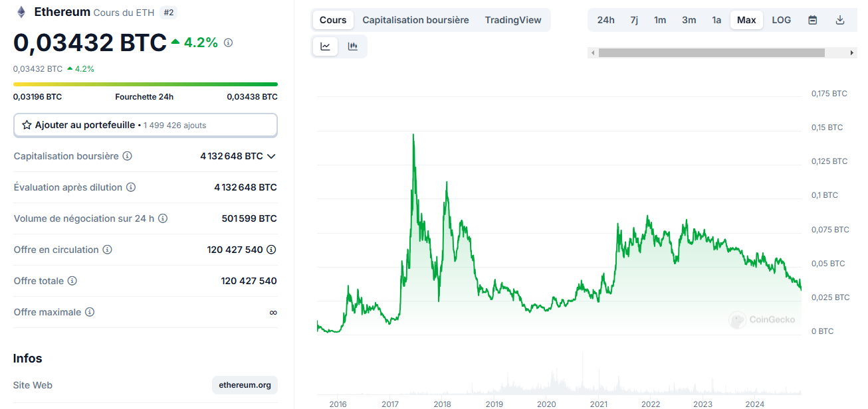
Task: Click the 24h range price bar
Action: [x=146, y=84]
